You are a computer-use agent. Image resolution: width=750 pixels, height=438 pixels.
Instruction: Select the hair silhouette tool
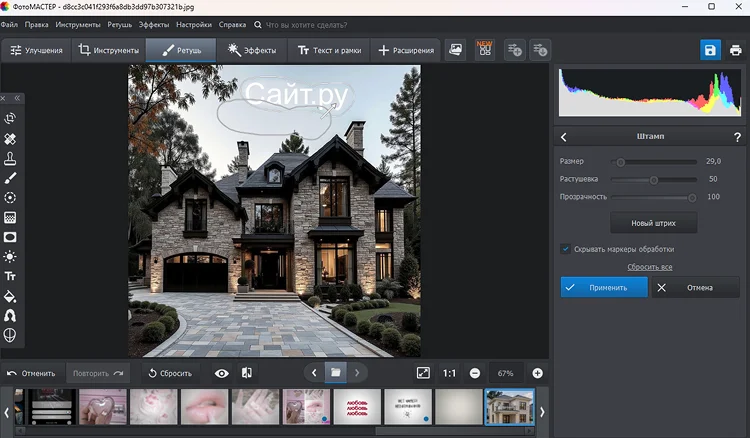click(10, 316)
